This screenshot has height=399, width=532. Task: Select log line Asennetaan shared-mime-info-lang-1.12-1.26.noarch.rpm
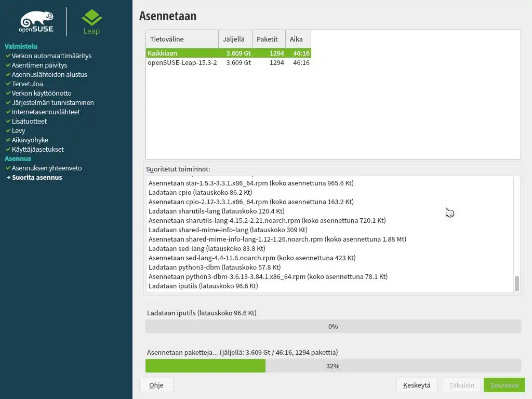(277, 239)
